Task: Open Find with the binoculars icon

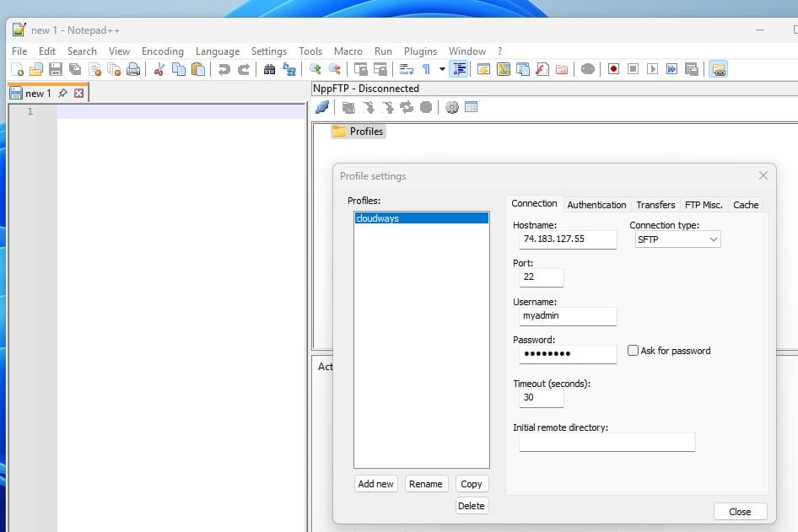Action: click(x=269, y=69)
